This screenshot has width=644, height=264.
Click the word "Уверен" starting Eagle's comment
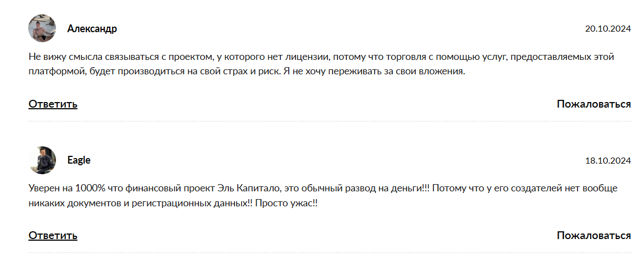pos(43,189)
